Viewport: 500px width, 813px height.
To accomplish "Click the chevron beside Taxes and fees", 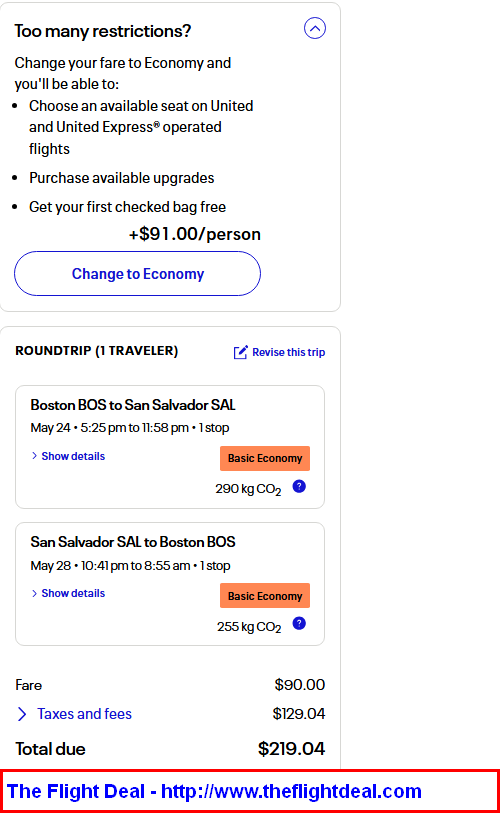I will click(22, 714).
